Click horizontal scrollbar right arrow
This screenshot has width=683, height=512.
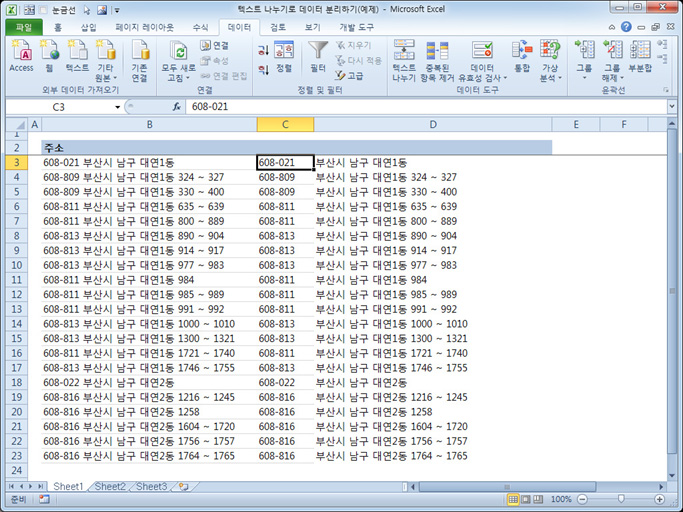[661, 487]
